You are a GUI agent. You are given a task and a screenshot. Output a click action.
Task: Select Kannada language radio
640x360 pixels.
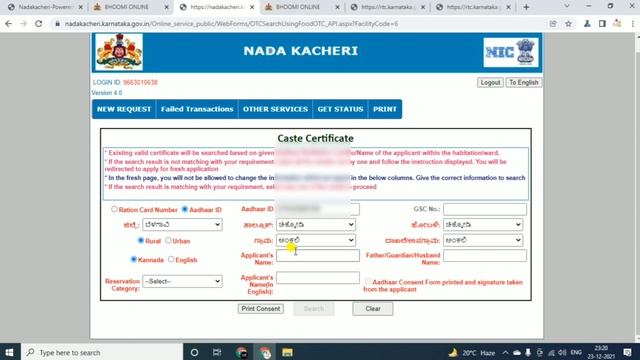[x=133, y=259]
